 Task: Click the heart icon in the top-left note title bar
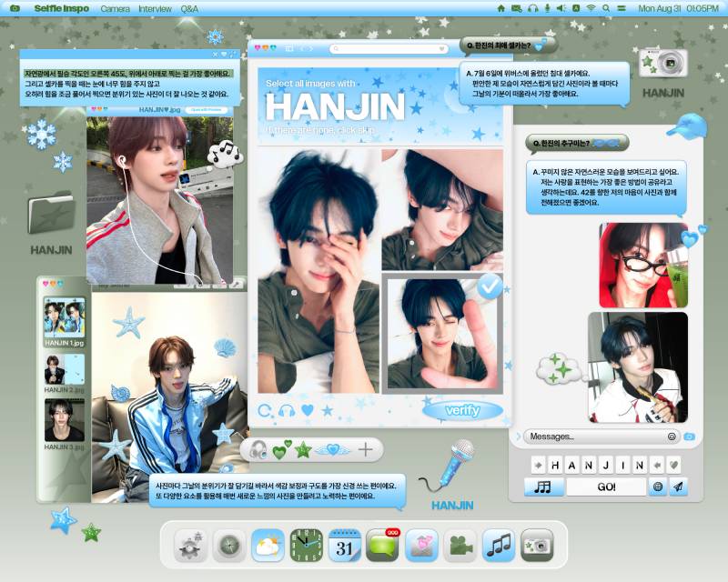point(223,55)
